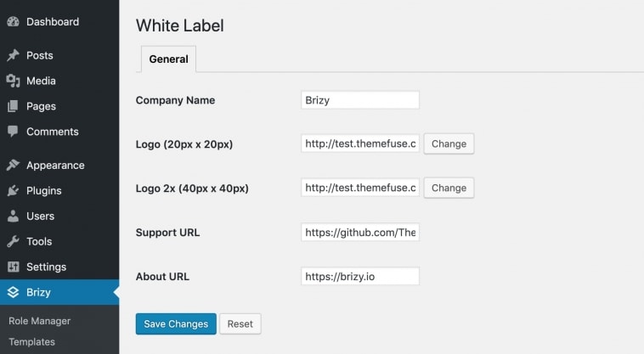Viewport: 644px width, 354px height.
Task: Click the Posts pushpin icon
Action: pos(13,55)
